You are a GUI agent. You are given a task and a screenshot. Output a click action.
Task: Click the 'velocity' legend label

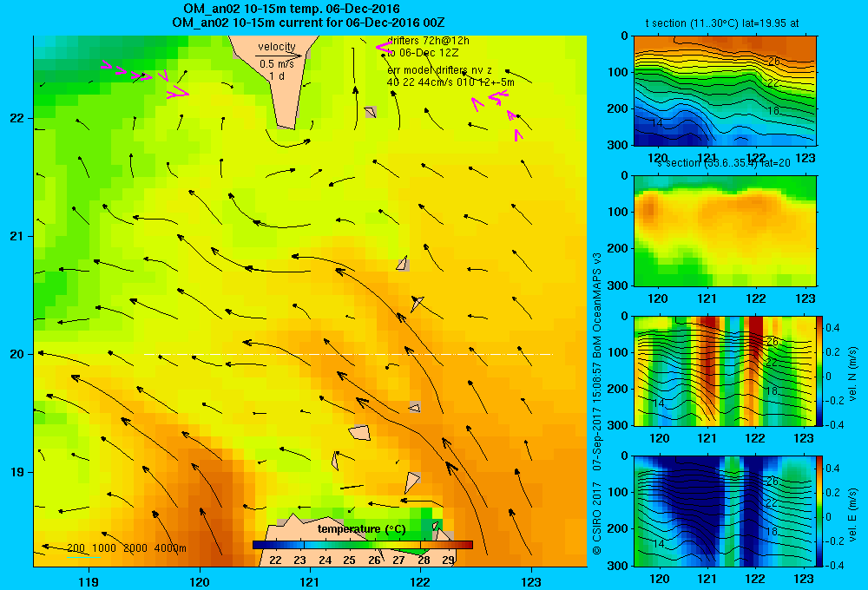[277, 47]
